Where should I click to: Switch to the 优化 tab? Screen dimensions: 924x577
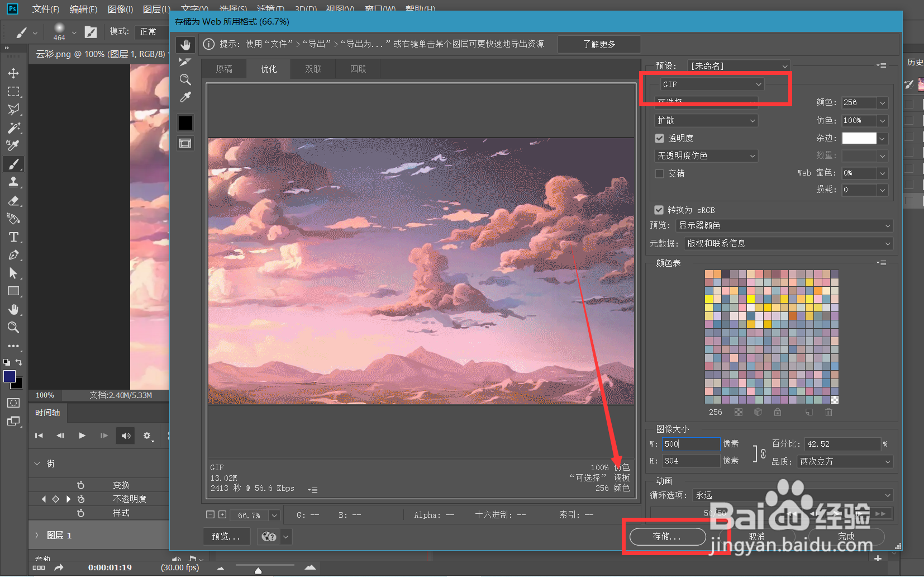pyautogui.click(x=269, y=69)
